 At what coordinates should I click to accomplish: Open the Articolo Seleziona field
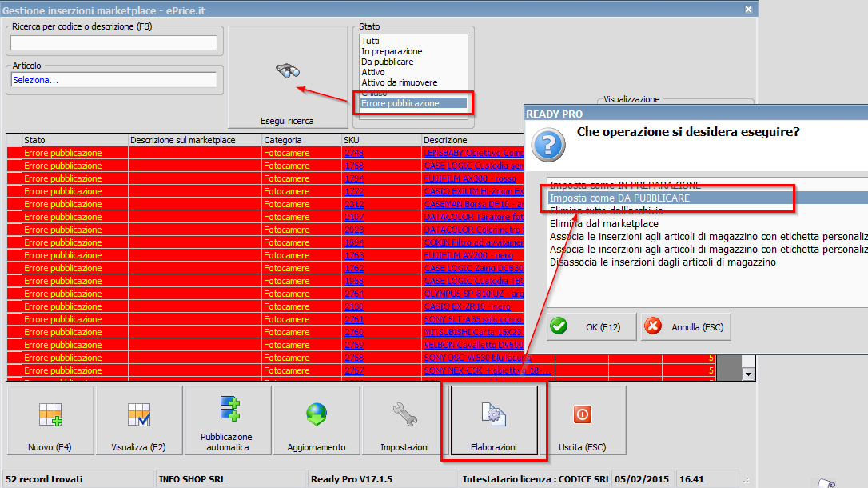point(114,80)
